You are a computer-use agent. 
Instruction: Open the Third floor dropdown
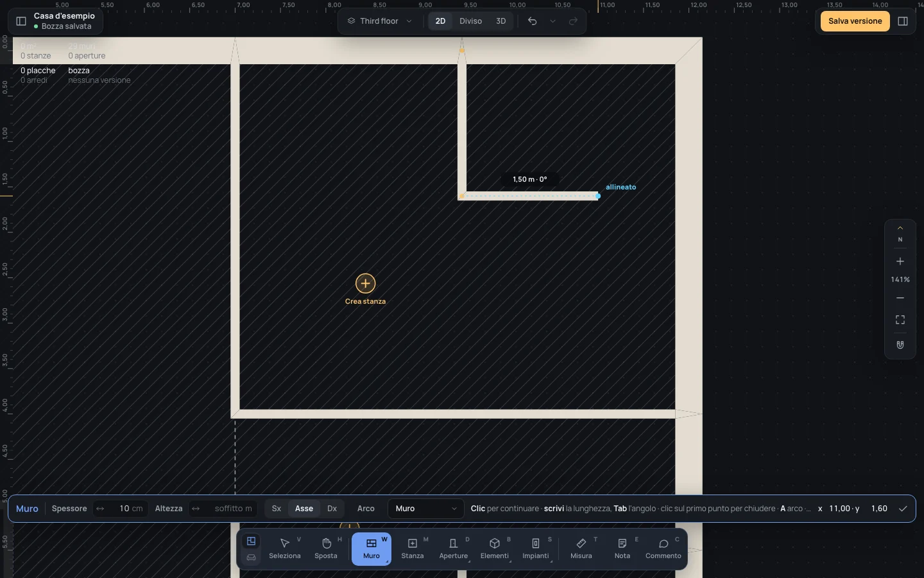pos(380,21)
